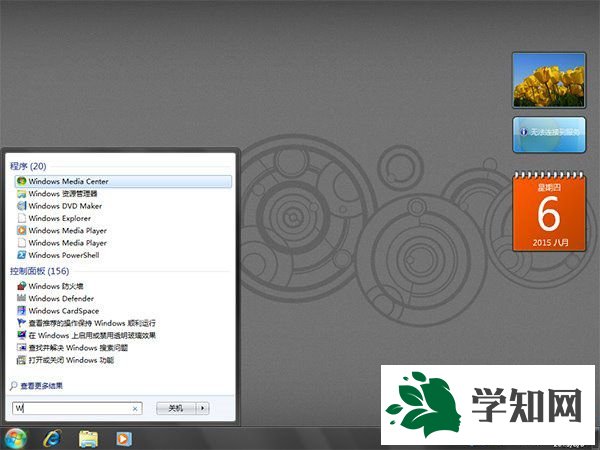Viewport: 600px width, 450px height.
Task: Click icon for 在 Windows 上启用或禁用透明玻璃效果
Action: (x=22, y=335)
